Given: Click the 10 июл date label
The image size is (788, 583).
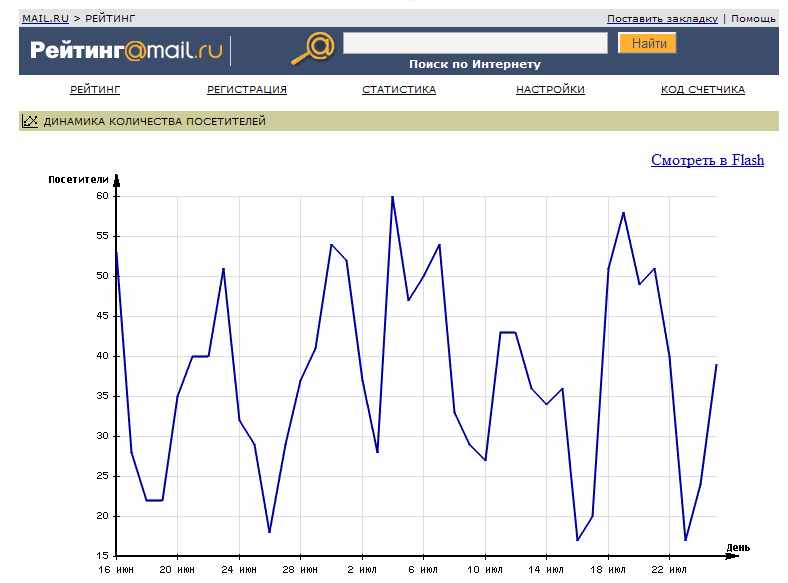Looking at the screenshot, I should (x=485, y=569).
